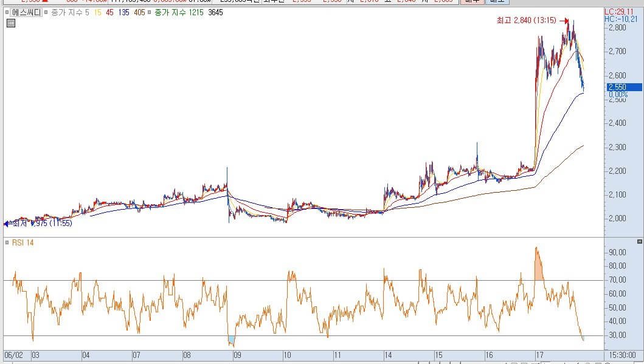Click the square marker beside RSI 14
Screen dimensions: 644x364
click(7, 242)
